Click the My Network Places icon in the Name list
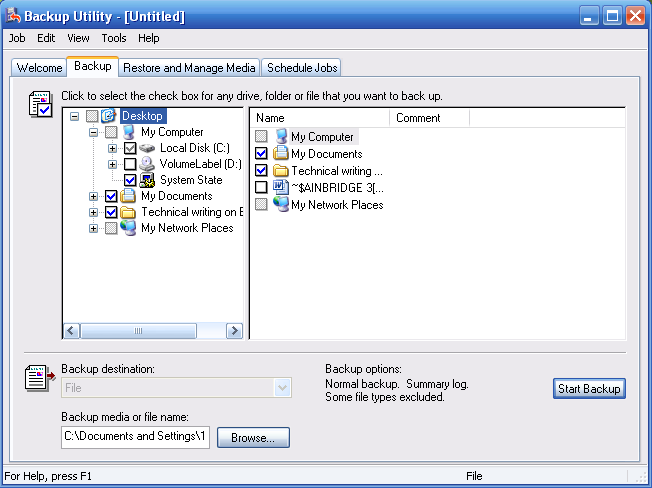The height and width of the screenshot is (488, 652). tap(281, 204)
